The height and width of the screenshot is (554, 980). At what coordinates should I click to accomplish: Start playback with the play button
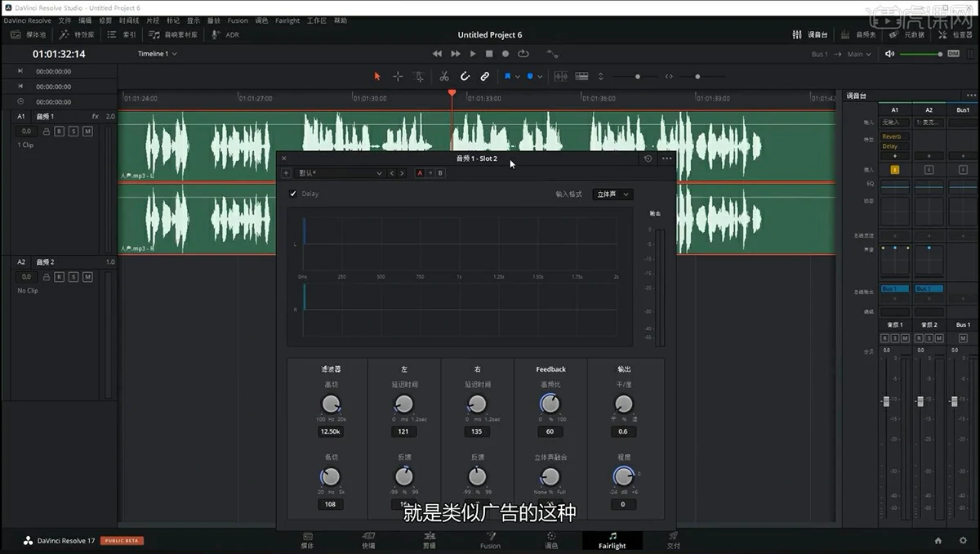[x=473, y=54]
